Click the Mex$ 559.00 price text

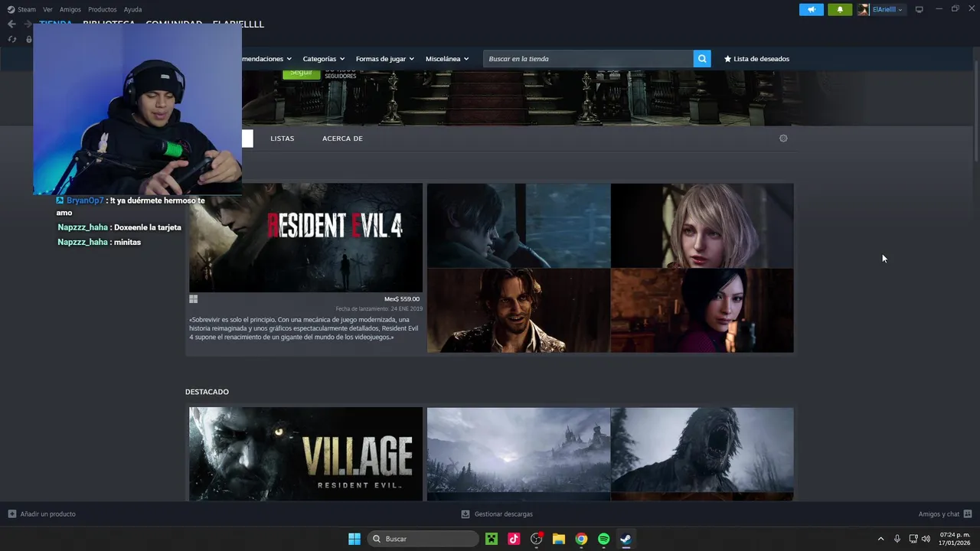[402, 299]
